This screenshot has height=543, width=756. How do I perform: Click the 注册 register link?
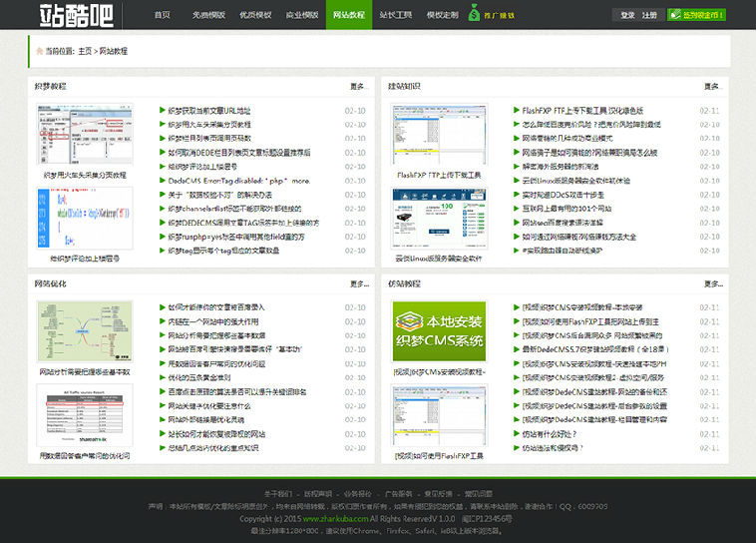[x=650, y=15]
